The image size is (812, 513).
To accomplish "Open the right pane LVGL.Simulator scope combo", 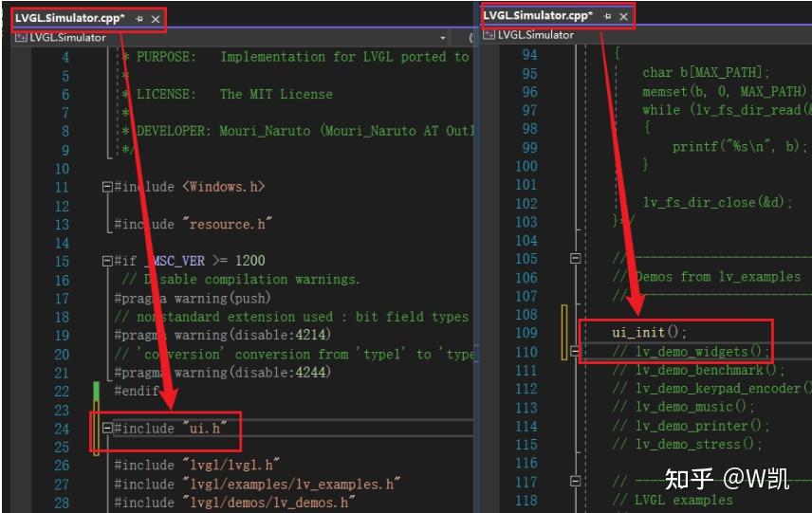I will point(646,35).
